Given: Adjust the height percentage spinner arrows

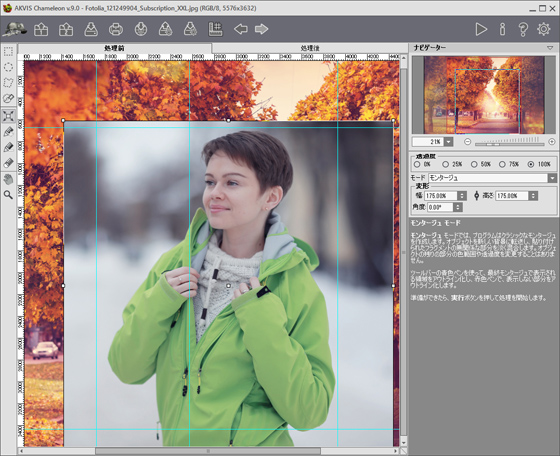Looking at the screenshot, I should click(533, 196).
